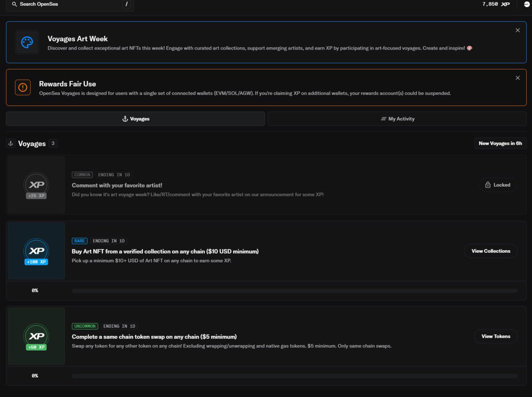Click the View Collections button

(491, 251)
